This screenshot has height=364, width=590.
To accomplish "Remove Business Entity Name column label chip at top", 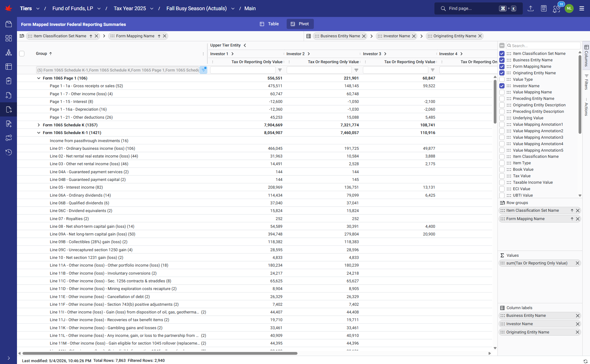I will 364,36.
